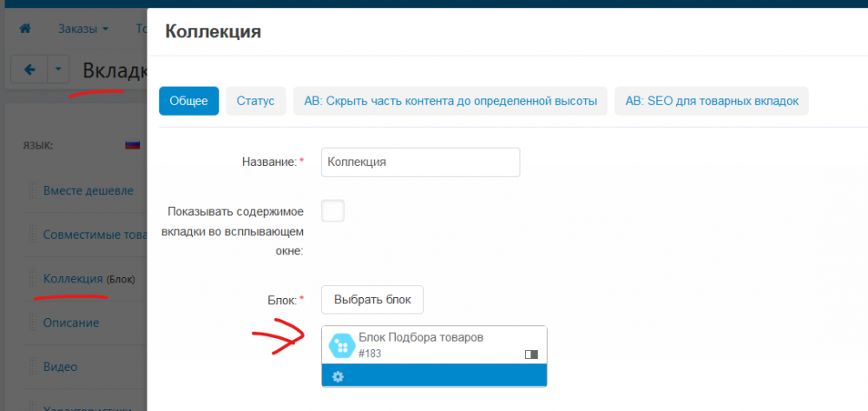868x411 pixels.
Task: Switch to the Статус tab
Action: tap(255, 101)
